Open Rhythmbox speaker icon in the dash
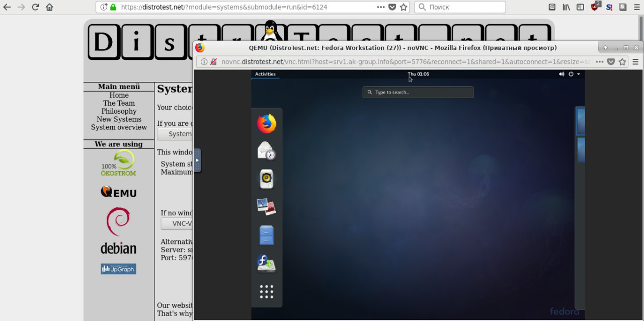This screenshot has width=644, height=321. [267, 179]
